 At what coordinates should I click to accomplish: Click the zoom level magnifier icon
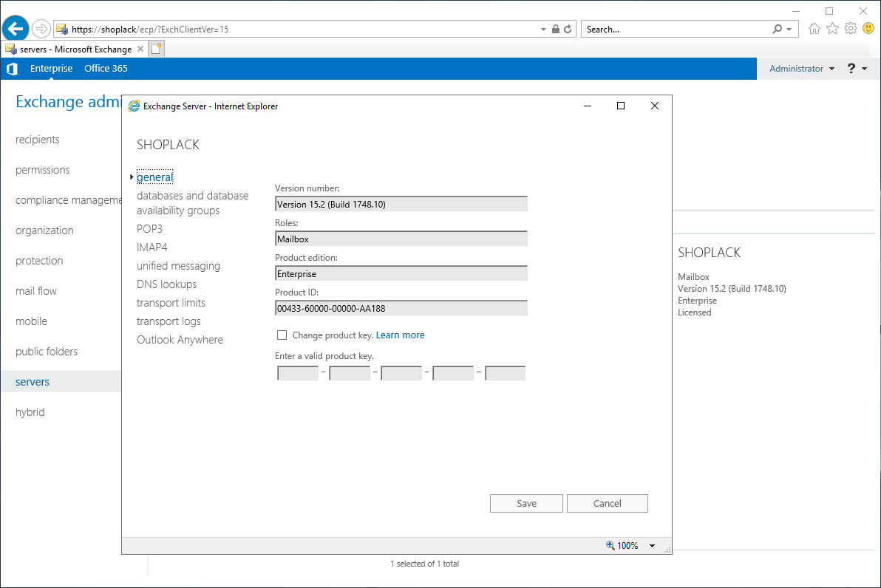610,545
